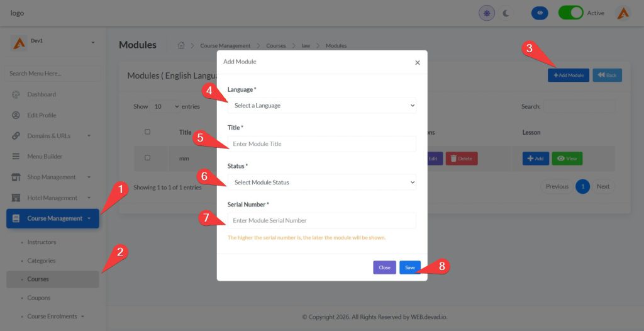Click the Edit Profile user icon
644x331 pixels.
pyautogui.click(x=16, y=115)
